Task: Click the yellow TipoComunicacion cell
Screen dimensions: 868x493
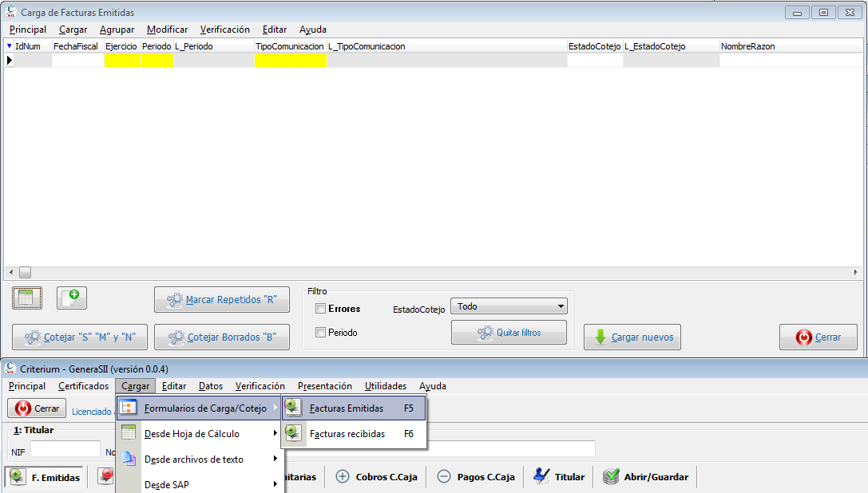Action: [x=290, y=61]
